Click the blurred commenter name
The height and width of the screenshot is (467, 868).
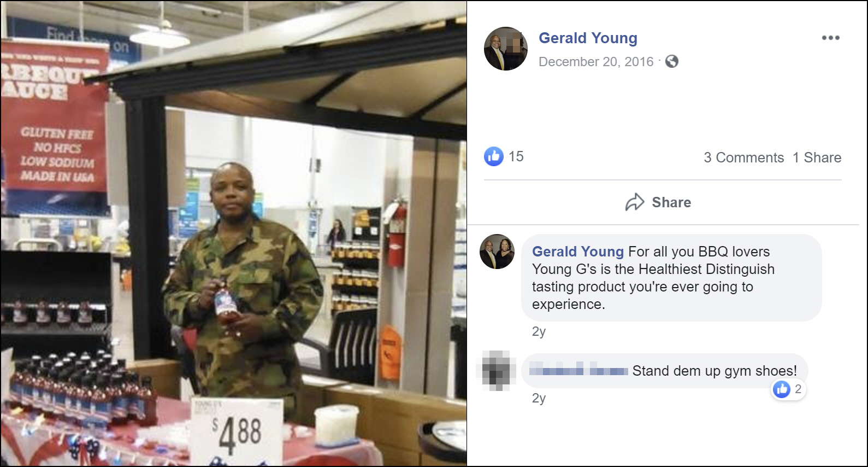click(x=579, y=371)
